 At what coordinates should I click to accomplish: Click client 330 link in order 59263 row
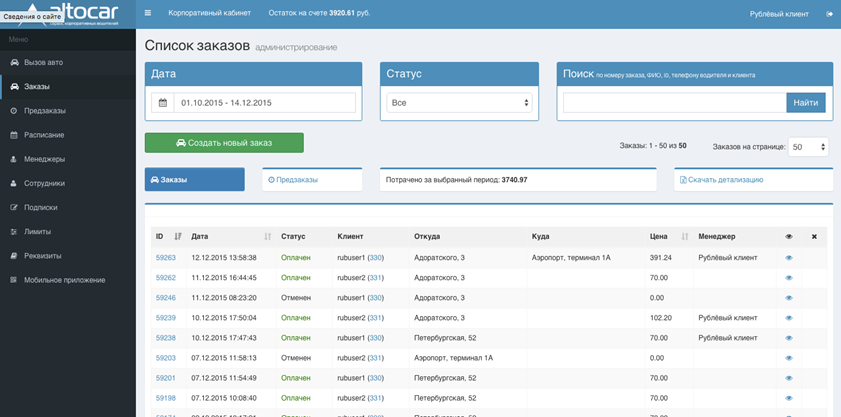[x=375, y=258]
